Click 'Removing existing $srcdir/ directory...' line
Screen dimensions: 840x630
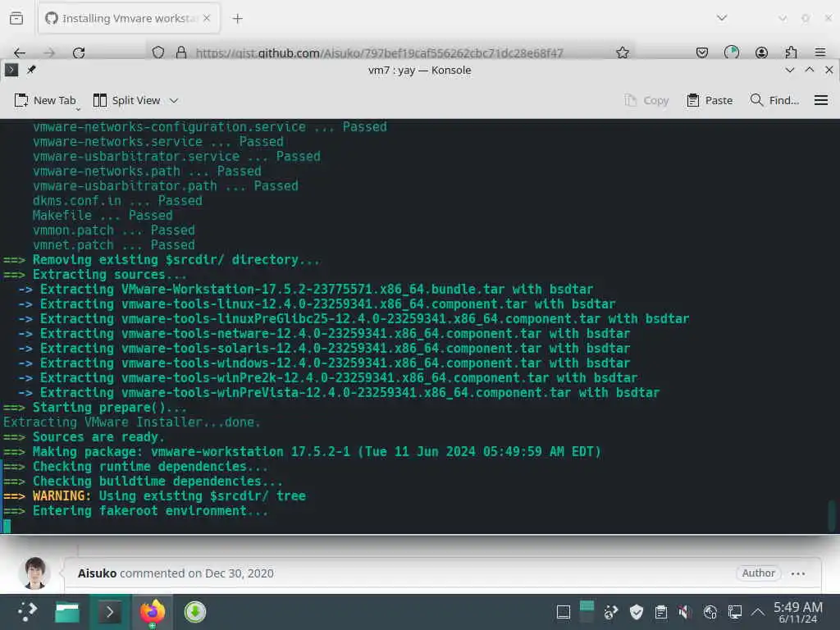coord(162,260)
